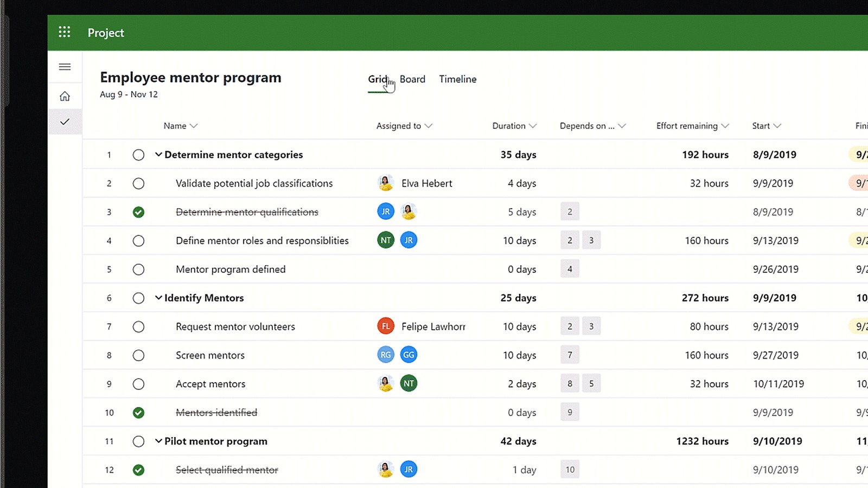Switch to the Board view tab
Screen dimensions: 868x488
tap(412, 79)
